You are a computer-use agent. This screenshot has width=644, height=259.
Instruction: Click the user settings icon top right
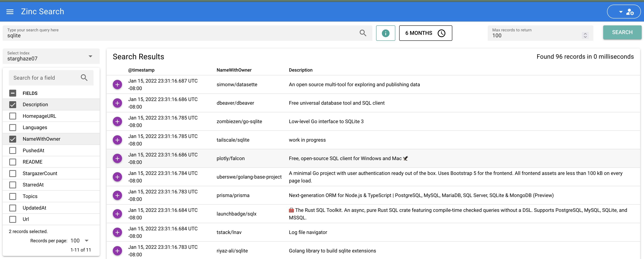pos(630,12)
